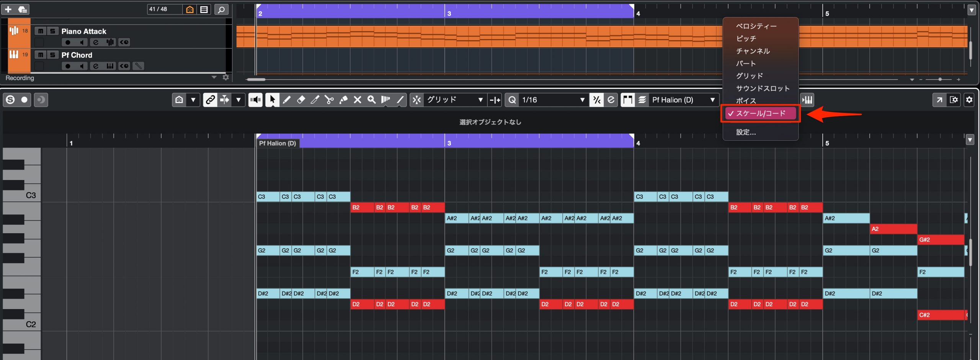This screenshot has height=360, width=980.
Task: Choose the Glue tool
Action: point(343,100)
